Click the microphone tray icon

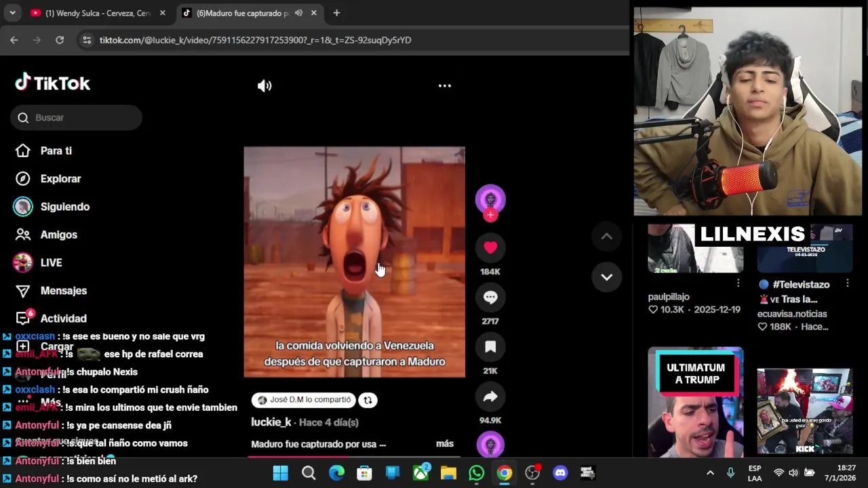[x=730, y=472]
